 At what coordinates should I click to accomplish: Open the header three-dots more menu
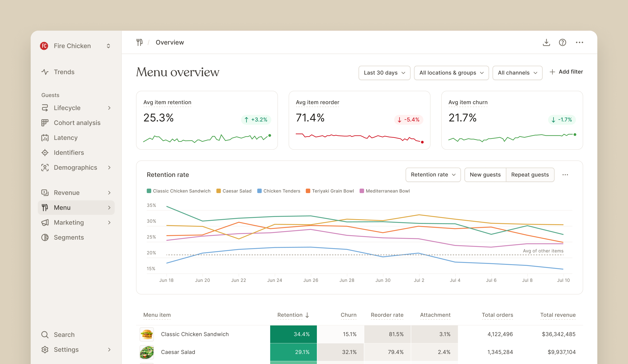tap(579, 42)
